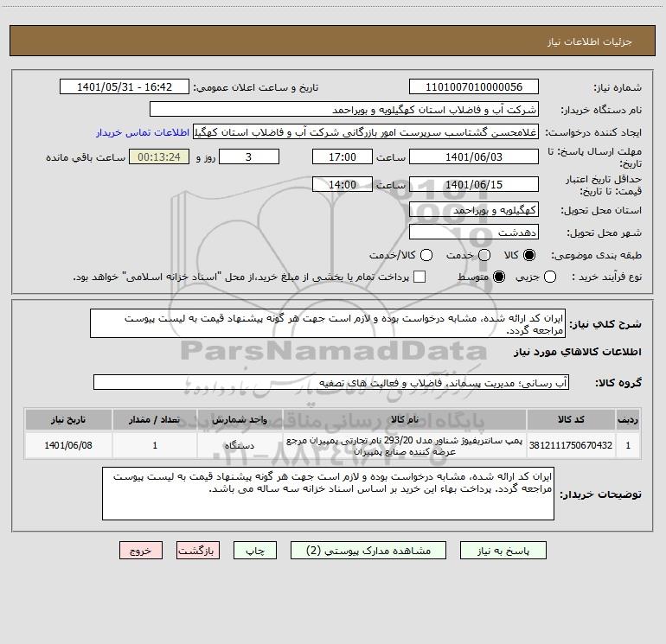Select the کالا/خدمت radio button
Screen dimensions: 666x644
click(426, 255)
